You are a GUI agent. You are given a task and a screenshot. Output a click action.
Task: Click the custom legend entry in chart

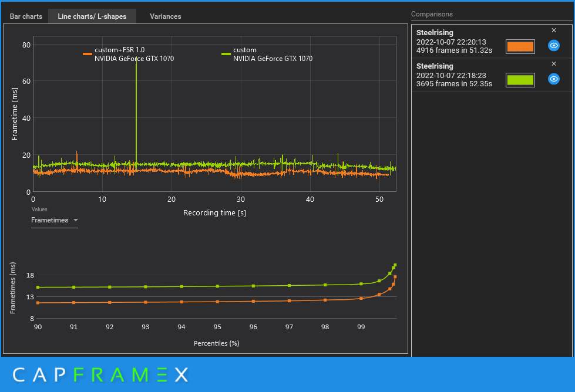coord(267,54)
